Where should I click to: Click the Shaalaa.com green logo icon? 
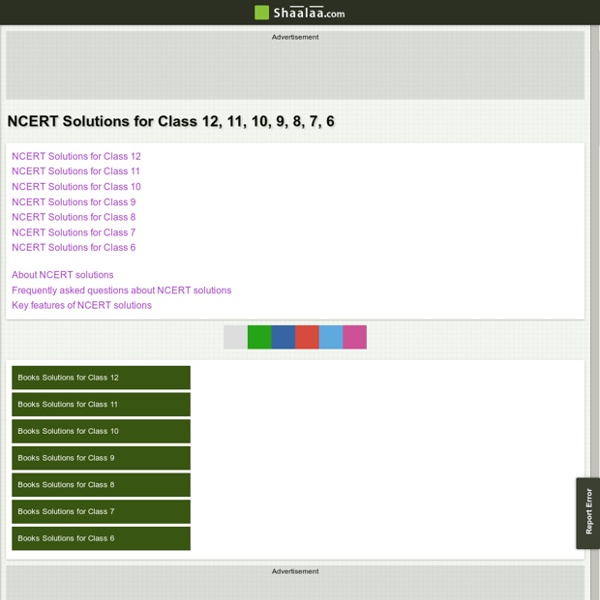click(x=262, y=13)
